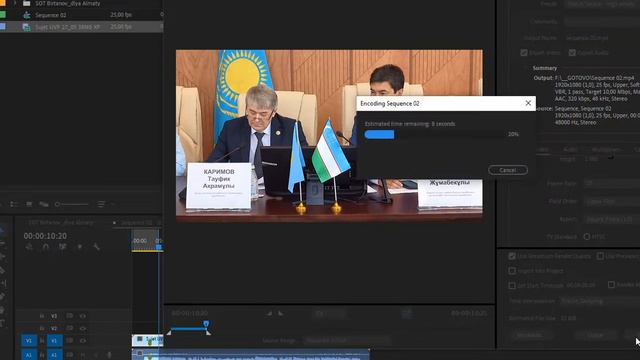Target the V2 video track header
This screenshot has height=360, width=640.
[x=54, y=328]
